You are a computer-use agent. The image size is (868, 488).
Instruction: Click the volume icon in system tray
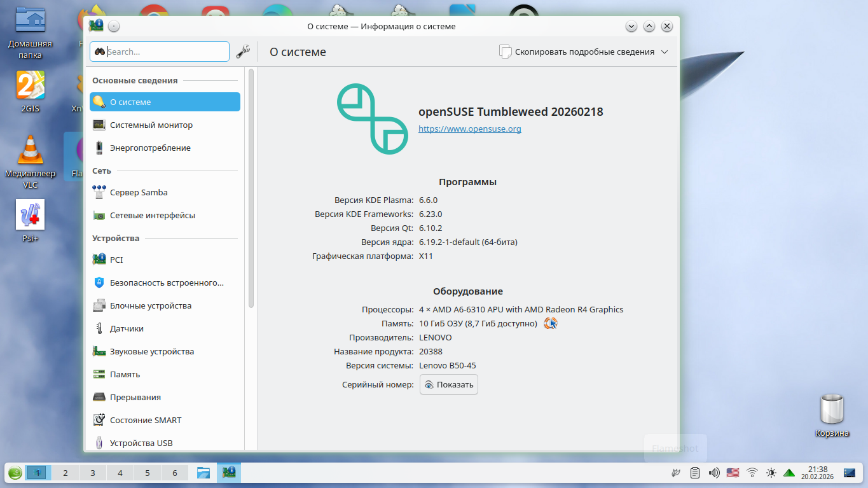[714, 473]
